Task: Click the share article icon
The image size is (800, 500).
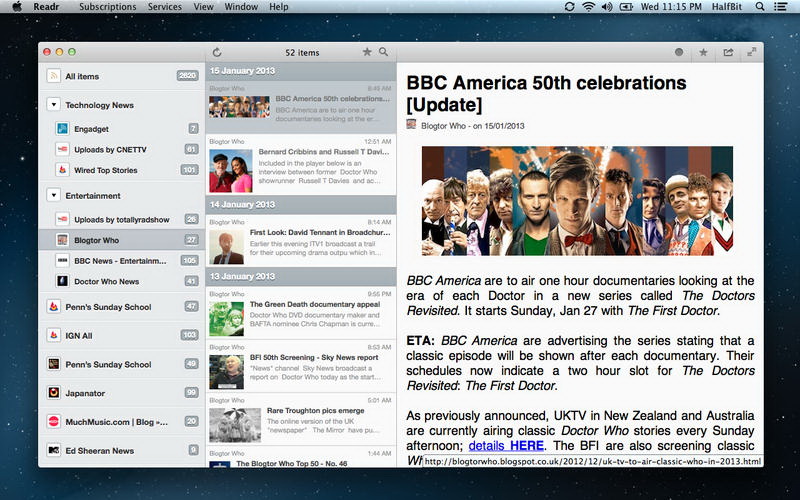Action: (x=728, y=52)
